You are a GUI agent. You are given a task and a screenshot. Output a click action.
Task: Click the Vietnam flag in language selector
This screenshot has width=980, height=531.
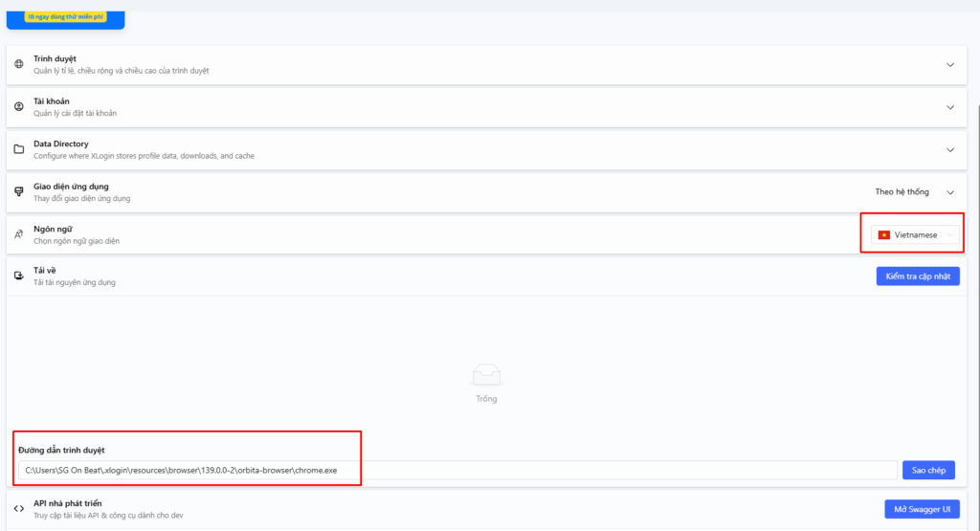click(884, 234)
